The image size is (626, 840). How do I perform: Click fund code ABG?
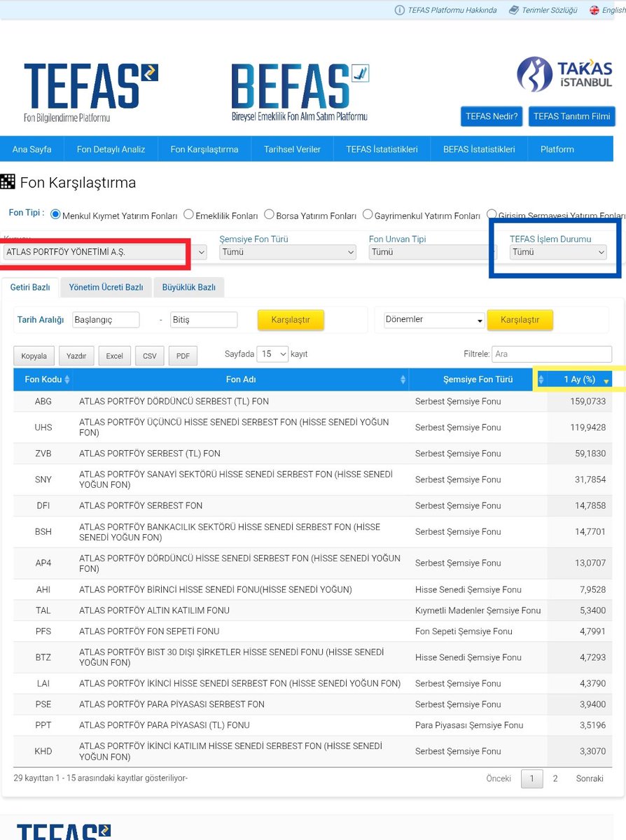coord(43,402)
